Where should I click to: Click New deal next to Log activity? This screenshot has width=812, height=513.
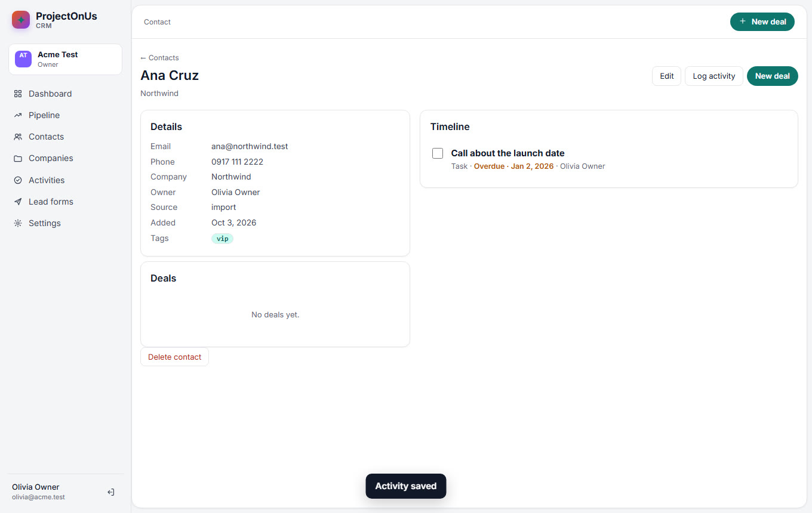[x=772, y=76]
